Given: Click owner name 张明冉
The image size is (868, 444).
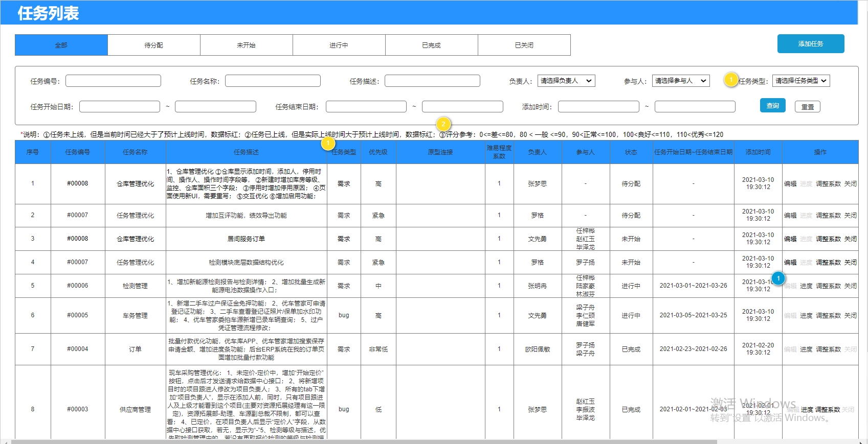Looking at the screenshot, I should click(538, 286).
